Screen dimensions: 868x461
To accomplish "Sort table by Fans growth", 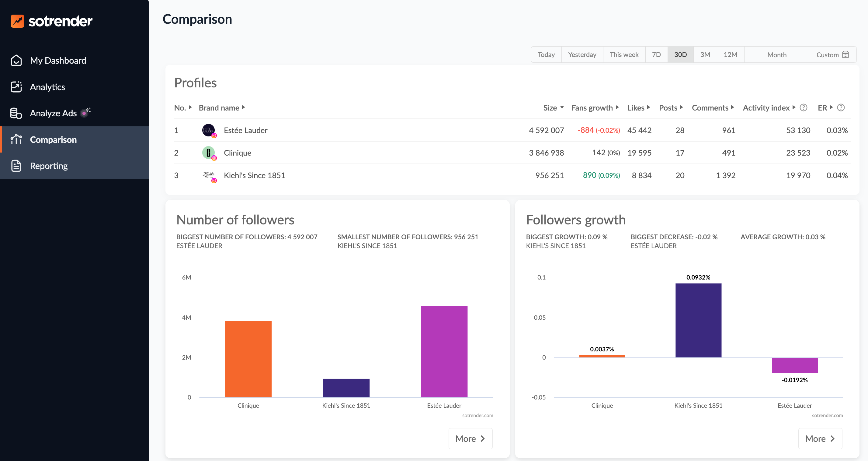I will click(x=595, y=107).
